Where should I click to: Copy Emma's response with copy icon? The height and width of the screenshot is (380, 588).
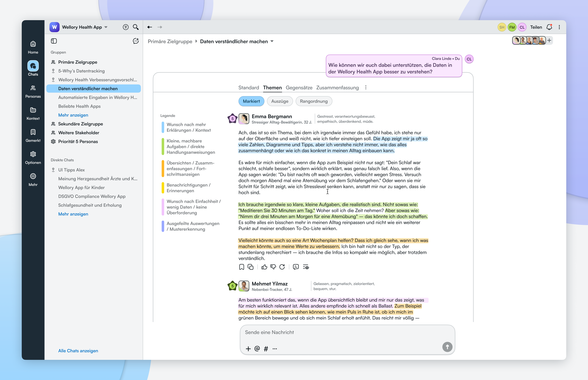pos(251,267)
